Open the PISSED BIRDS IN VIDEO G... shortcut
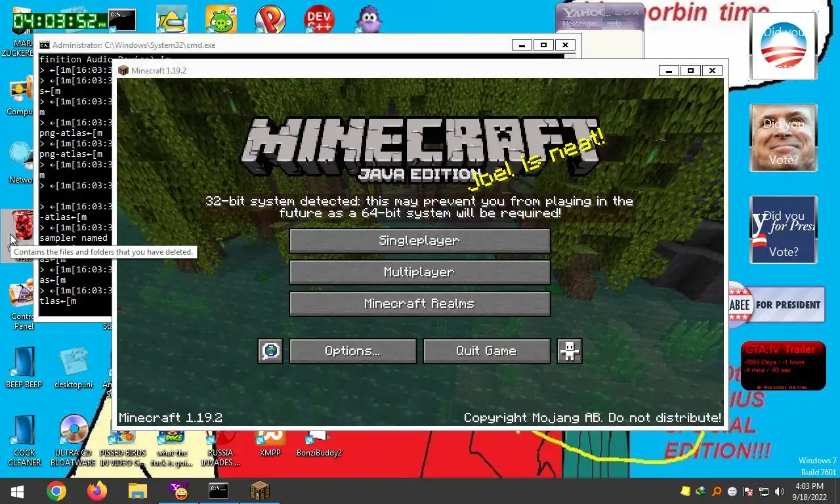This screenshot has height=504, width=840. click(123, 448)
